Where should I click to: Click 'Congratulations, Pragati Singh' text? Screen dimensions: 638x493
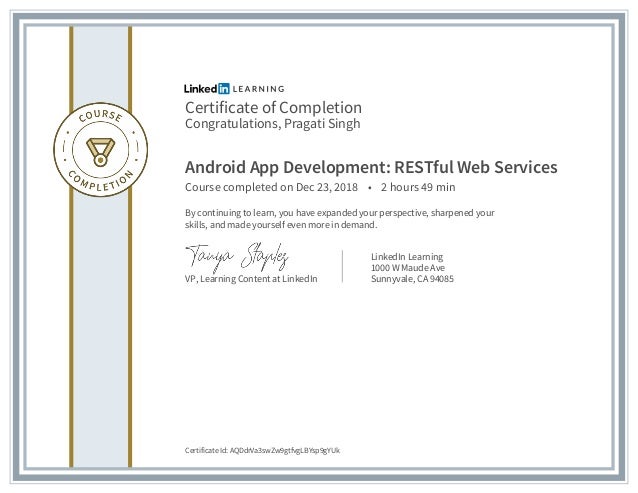[273, 123]
